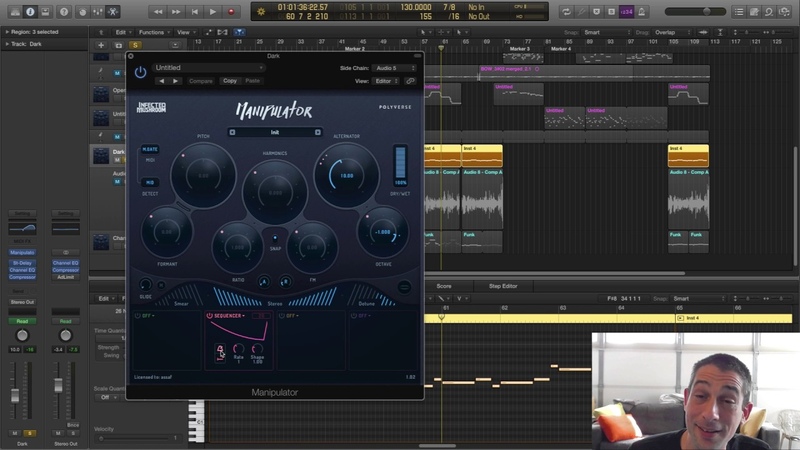Open the Note Pads icon

754,11
